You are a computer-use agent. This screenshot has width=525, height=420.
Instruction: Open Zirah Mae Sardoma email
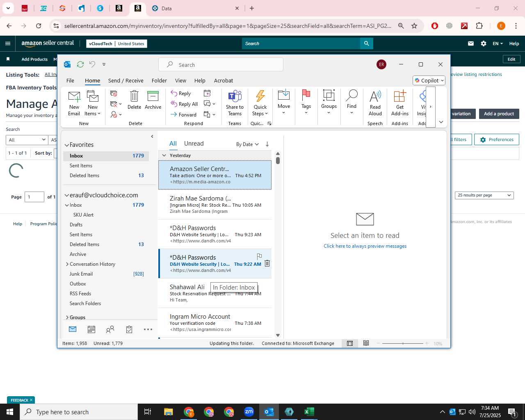(215, 205)
